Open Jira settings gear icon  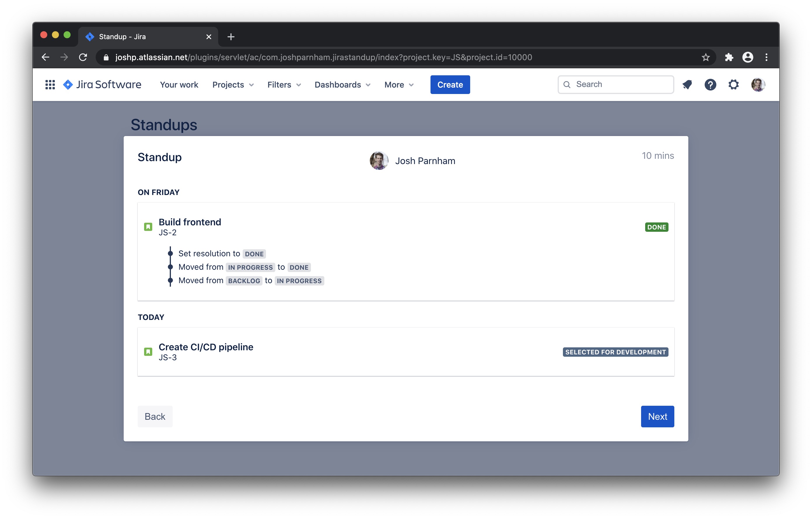coord(733,84)
